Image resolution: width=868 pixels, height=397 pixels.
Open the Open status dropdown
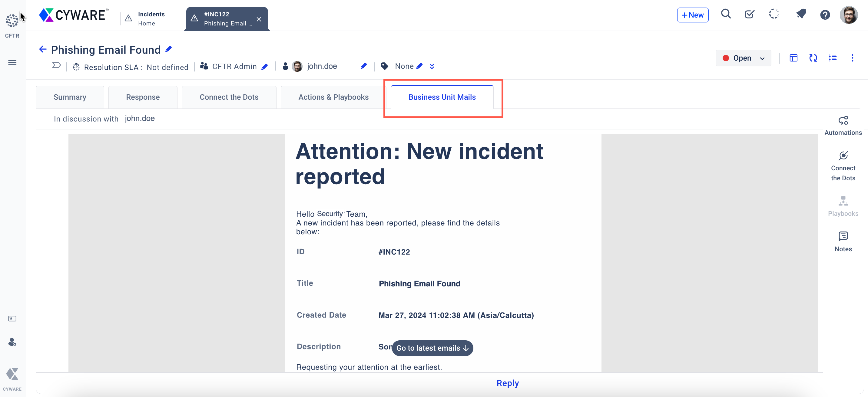pos(743,58)
